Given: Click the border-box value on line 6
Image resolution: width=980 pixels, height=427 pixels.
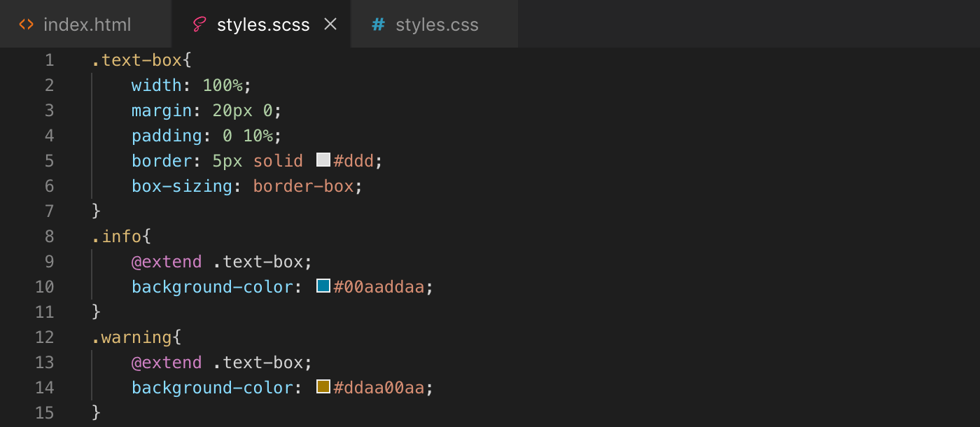Looking at the screenshot, I should pyautogui.click(x=302, y=185).
